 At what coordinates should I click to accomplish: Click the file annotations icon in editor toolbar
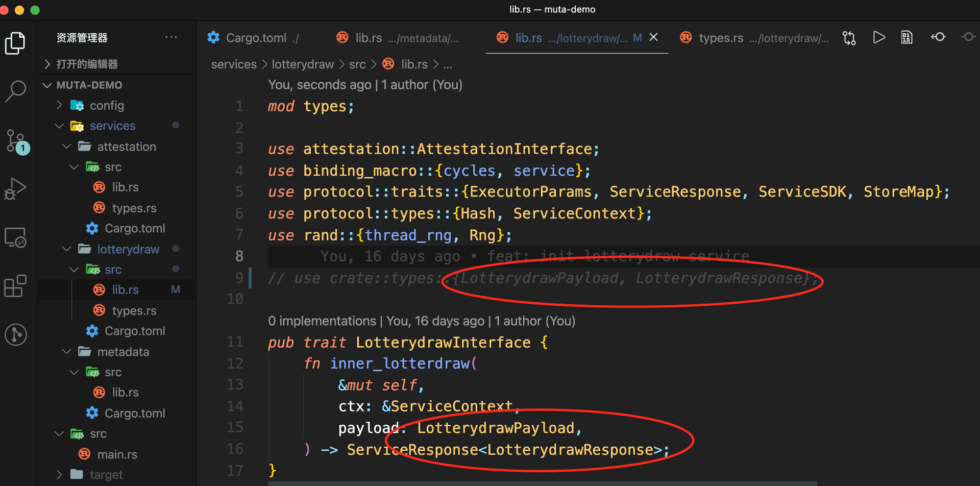[907, 37]
